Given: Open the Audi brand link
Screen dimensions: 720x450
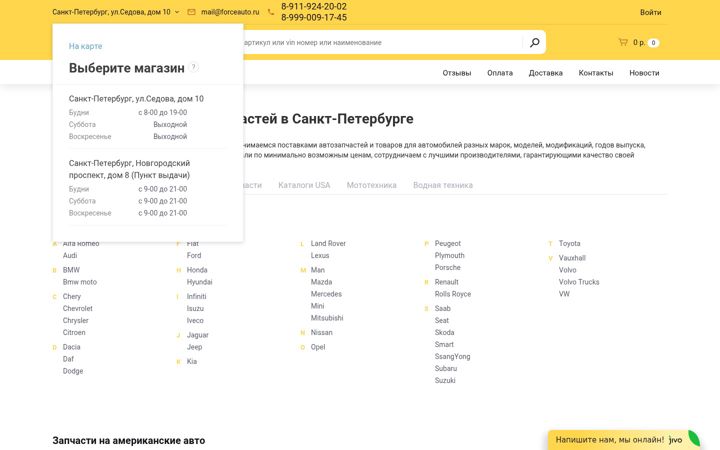Looking at the screenshot, I should [x=70, y=255].
